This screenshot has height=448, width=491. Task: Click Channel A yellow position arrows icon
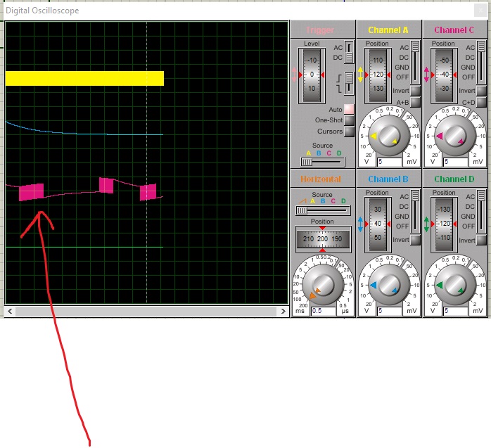tap(360, 75)
